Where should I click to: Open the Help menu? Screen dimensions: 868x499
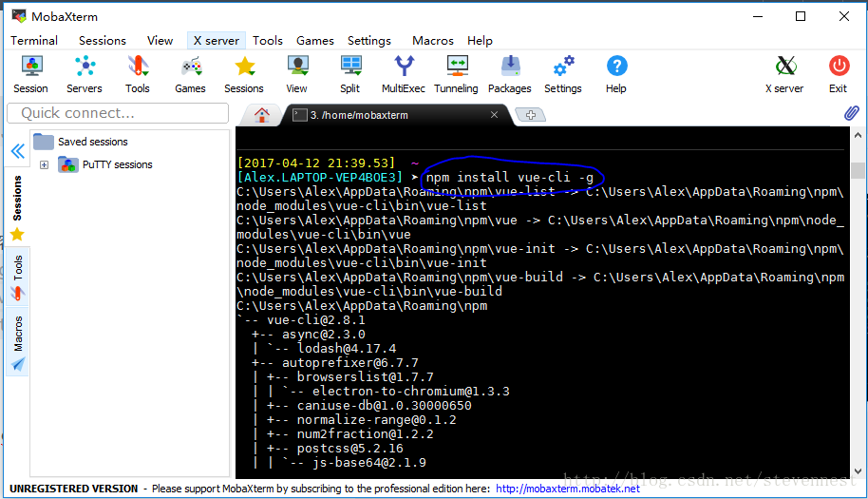click(x=480, y=41)
